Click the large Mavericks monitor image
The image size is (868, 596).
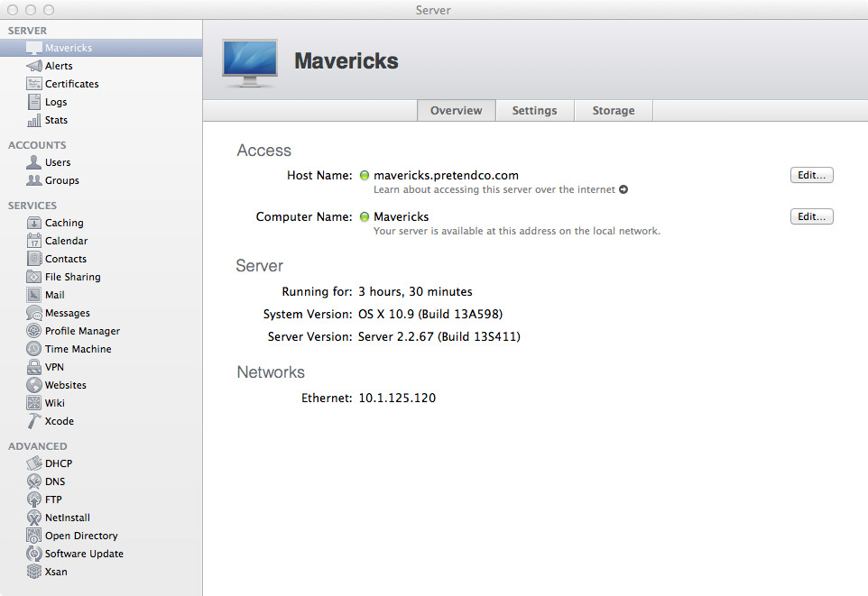250,63
